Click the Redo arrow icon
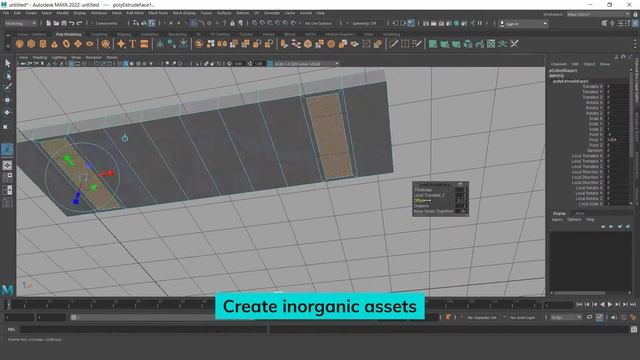640x360 pixels. 80,23
